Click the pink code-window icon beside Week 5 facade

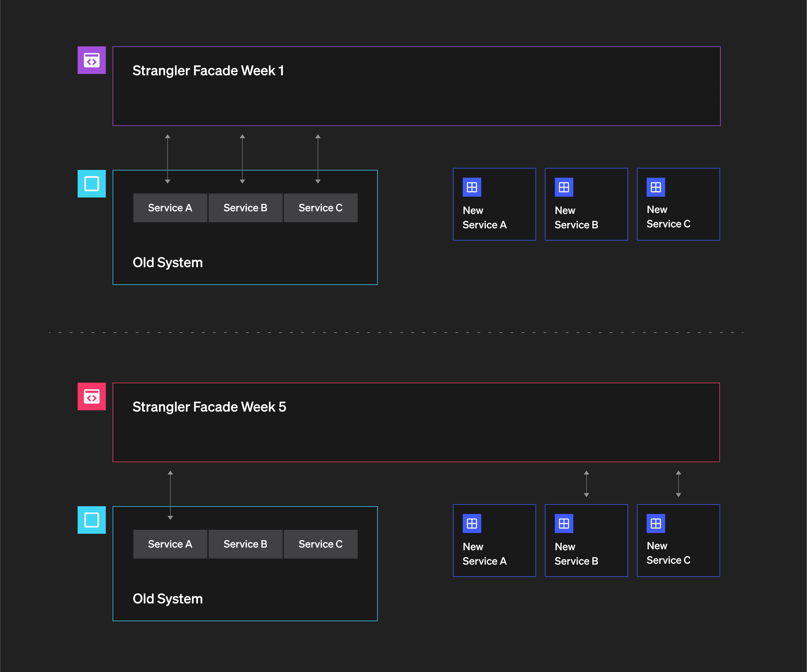[91, 396]
